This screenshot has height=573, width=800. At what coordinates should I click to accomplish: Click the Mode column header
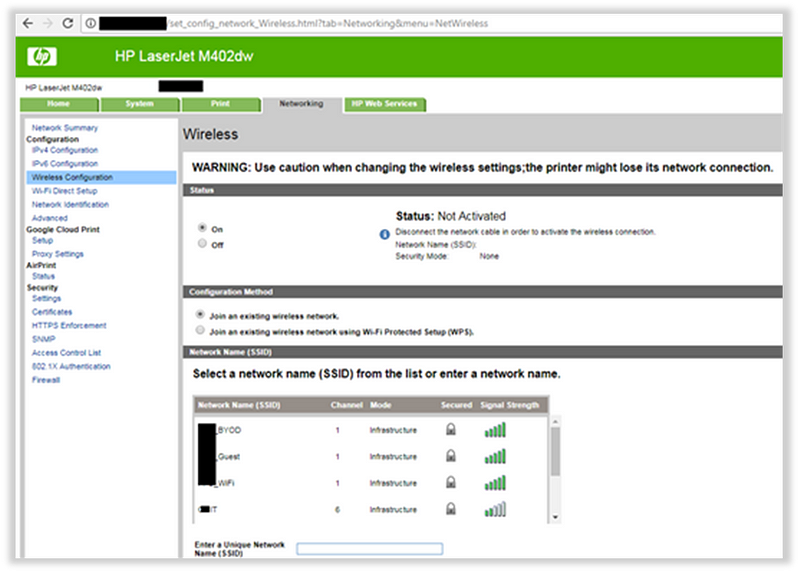(x=381, y=405)
